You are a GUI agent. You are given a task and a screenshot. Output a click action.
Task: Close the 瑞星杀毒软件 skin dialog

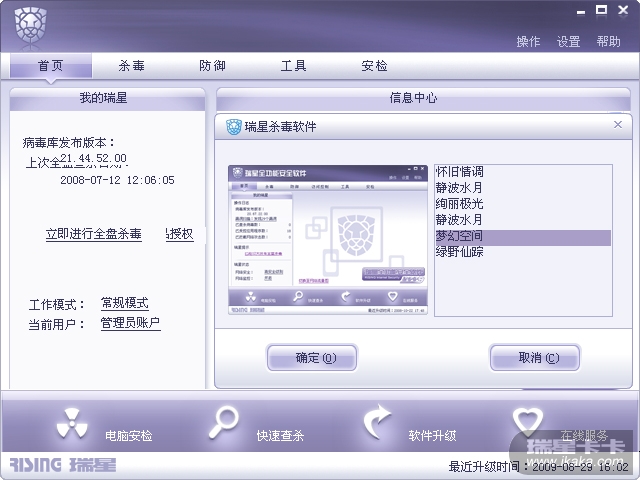coord(618,124)
